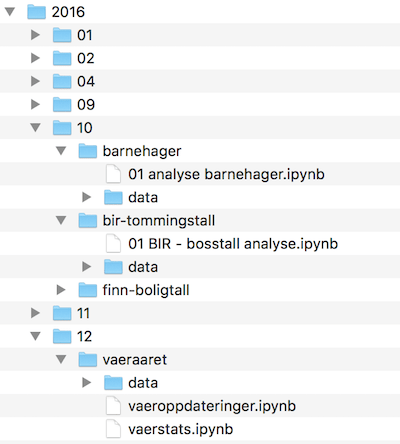Viewport: 400px width, 444px height.
Task: Select the folder name 04
Action: coord(86,81)
